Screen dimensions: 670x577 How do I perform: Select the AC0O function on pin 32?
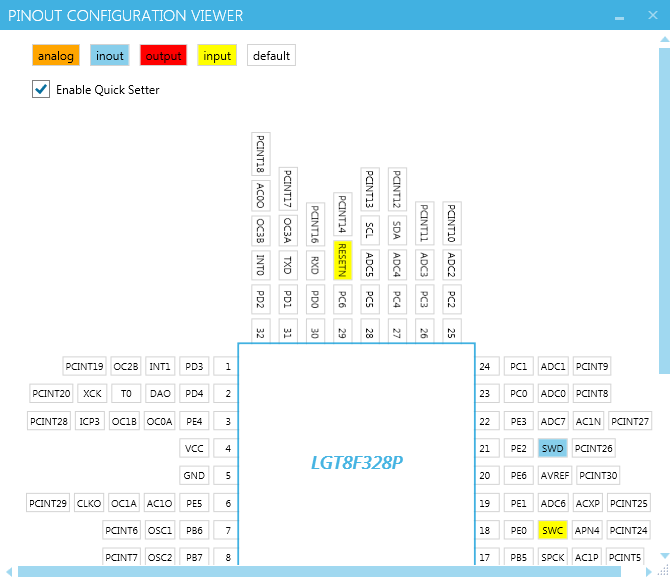click(260, 195)
